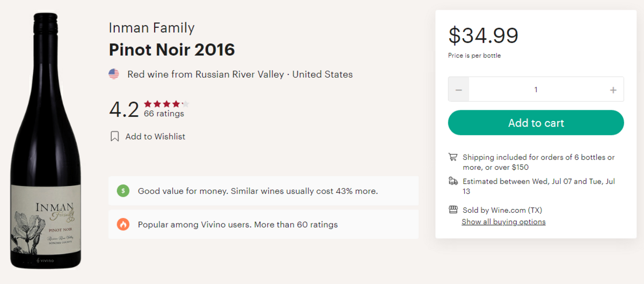Click the bookmark wishlist icon

tap(114, 137)
